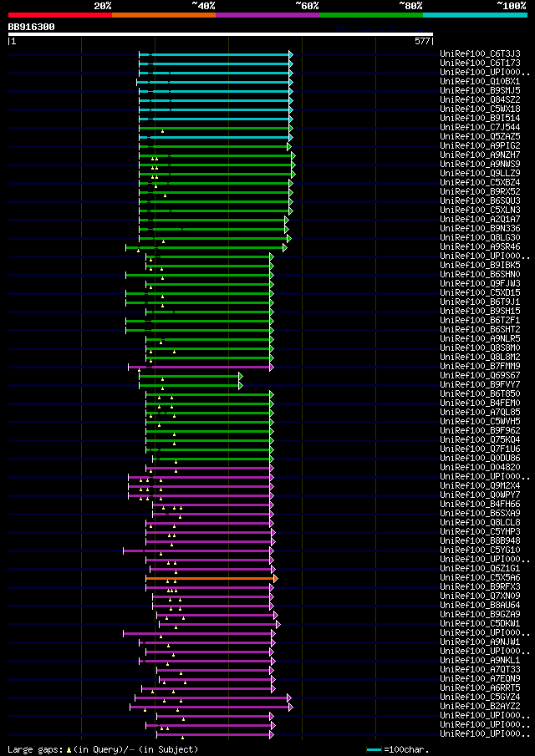Click yellow gap marker under C7J544 alignment
The image size is (535, 756).
[162, 131]
